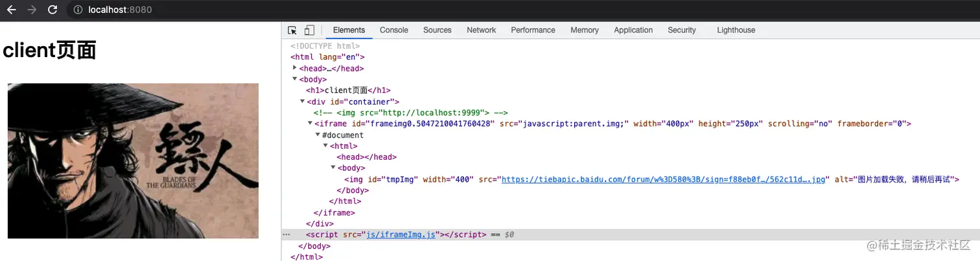The image size is (980, 261).
Task: Open the Memory tab
Action: tap(585, 30)
